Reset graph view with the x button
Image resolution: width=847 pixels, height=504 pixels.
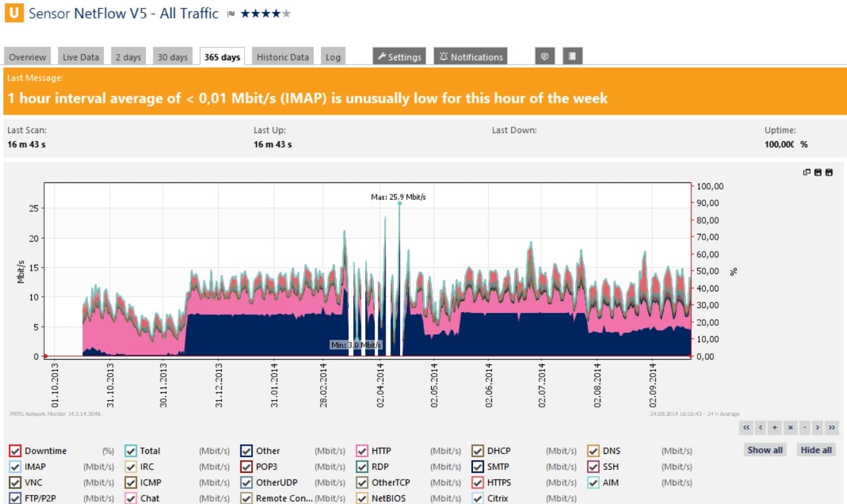[x=789, y=427]
